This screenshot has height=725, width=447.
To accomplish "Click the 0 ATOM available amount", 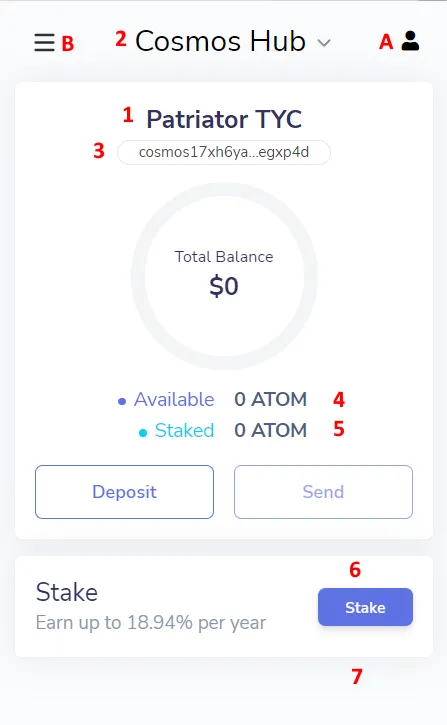I will click(x=270, y=399).
